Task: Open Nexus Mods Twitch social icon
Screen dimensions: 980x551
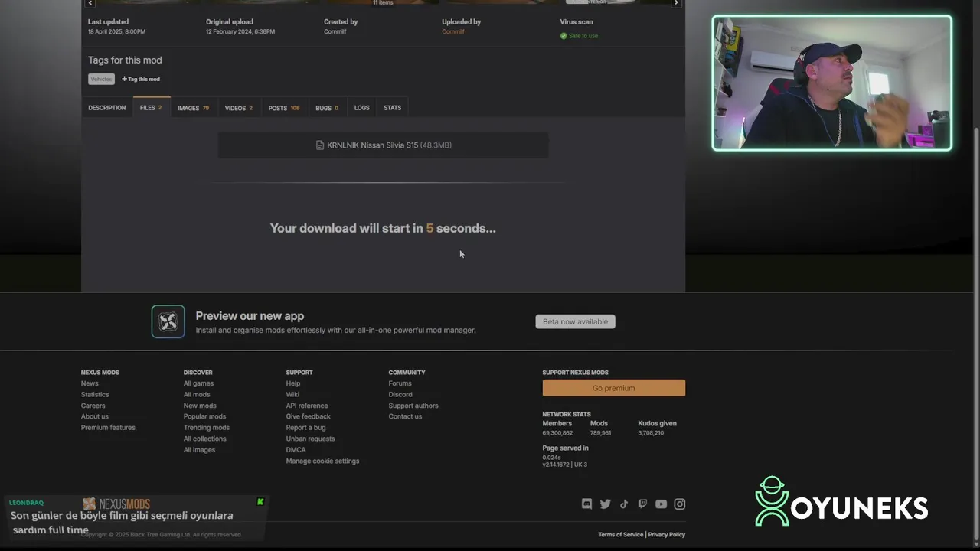Action: [x=642, y=504]
